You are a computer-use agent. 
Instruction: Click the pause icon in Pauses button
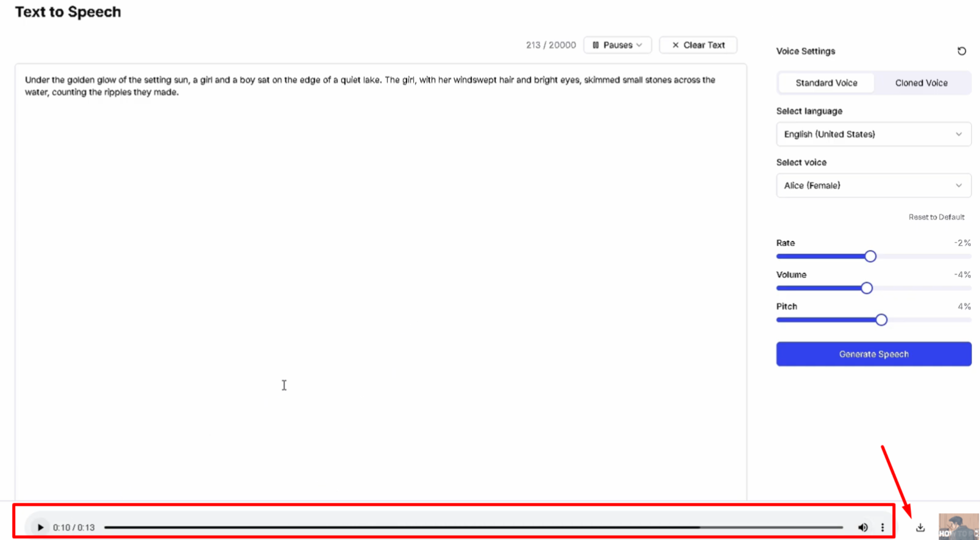[x=596, y=45]
